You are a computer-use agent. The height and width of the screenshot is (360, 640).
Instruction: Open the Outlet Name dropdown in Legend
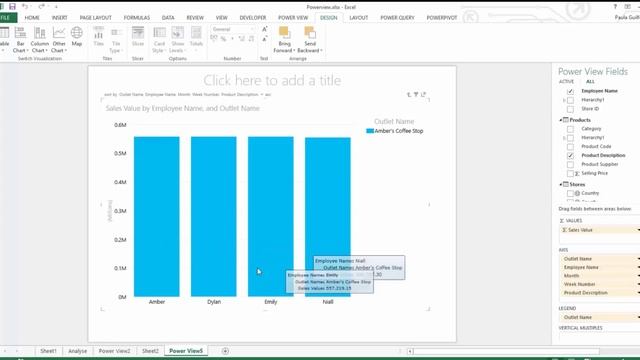(x=638, y=317)
